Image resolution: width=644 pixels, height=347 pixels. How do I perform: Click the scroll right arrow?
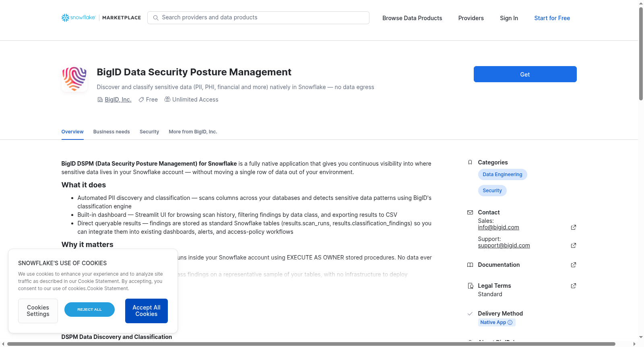[635, 344]
